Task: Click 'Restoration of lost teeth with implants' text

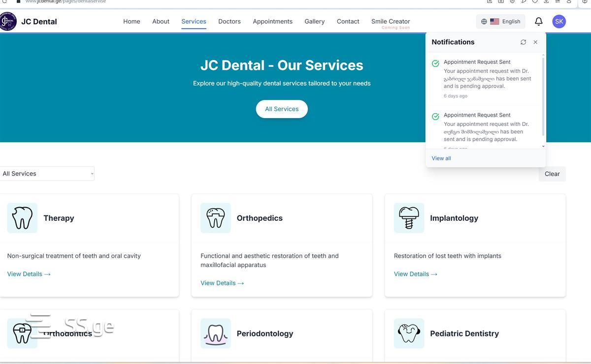Action: tap(448, 256)
